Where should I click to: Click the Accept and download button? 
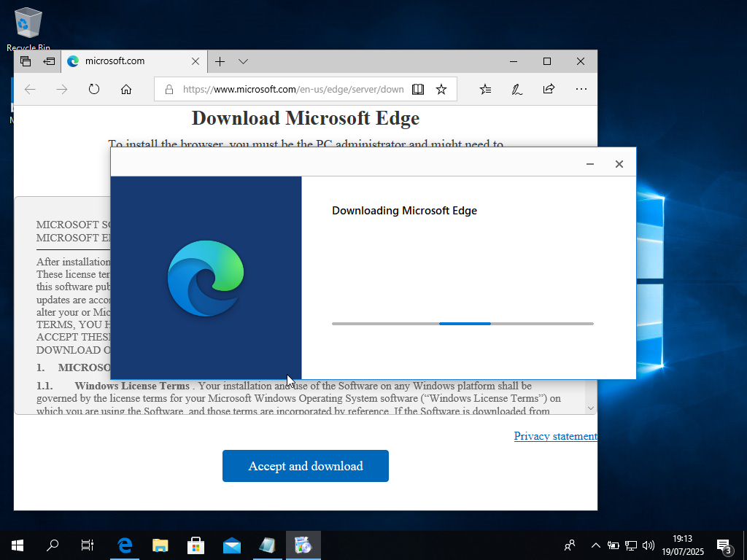[x=305, y=465]
